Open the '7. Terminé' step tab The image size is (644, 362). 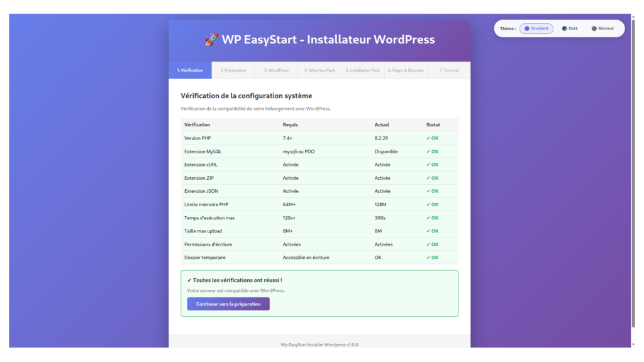point(449,70)
